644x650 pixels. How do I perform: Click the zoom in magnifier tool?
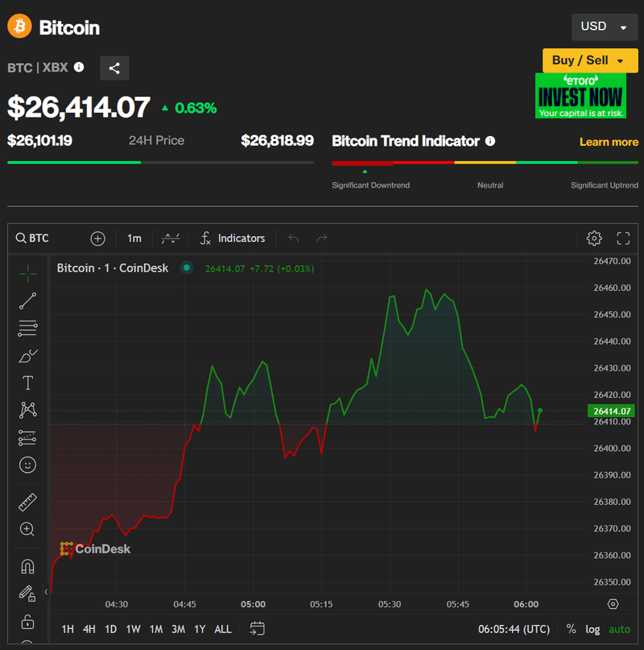(27, 529)
